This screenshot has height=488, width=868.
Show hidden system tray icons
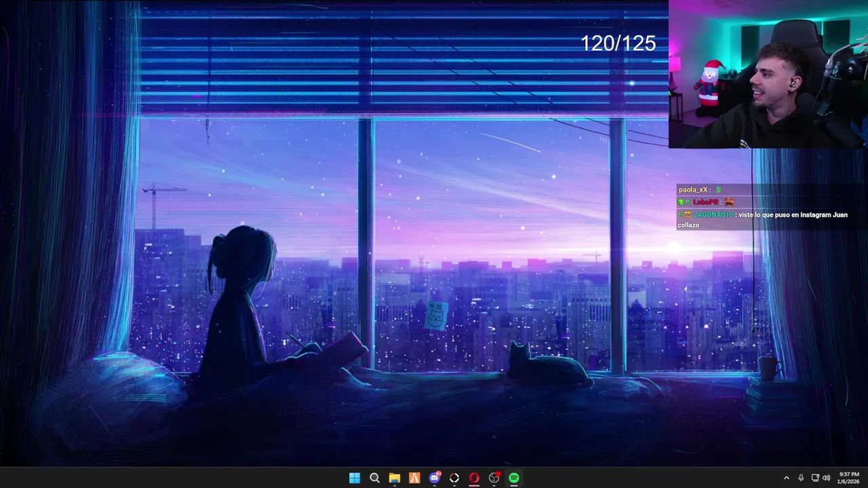tap(787, 478)
